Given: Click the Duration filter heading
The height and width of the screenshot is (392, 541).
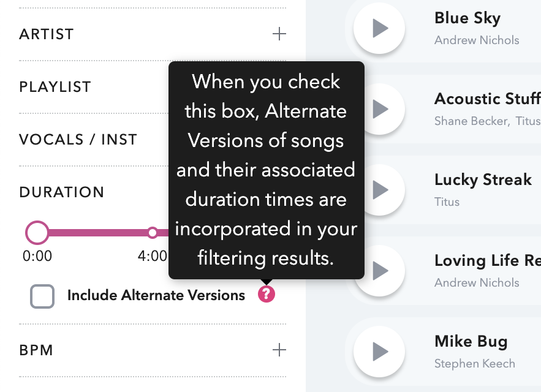Looking at the screenshot, I should 62,192.
